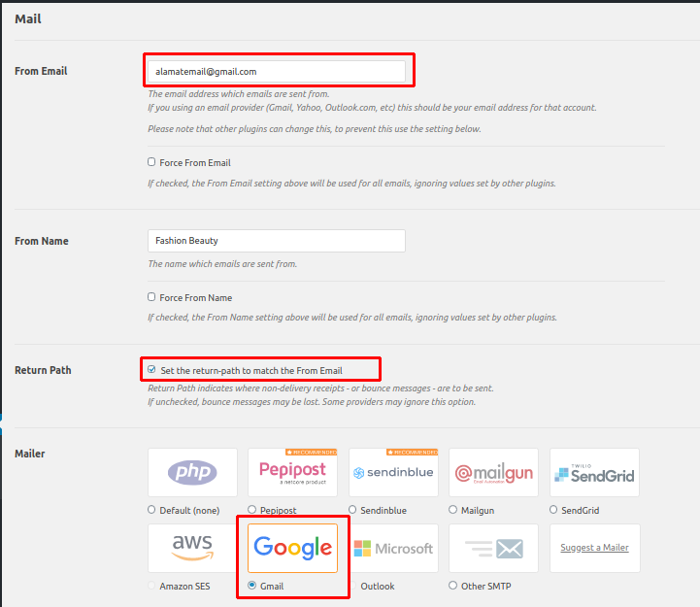Select the AWS Amazon SES logo

pos(192,548)
